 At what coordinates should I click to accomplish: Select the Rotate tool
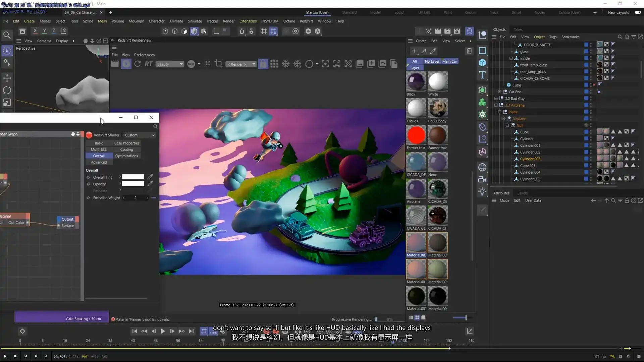[7, 90]
